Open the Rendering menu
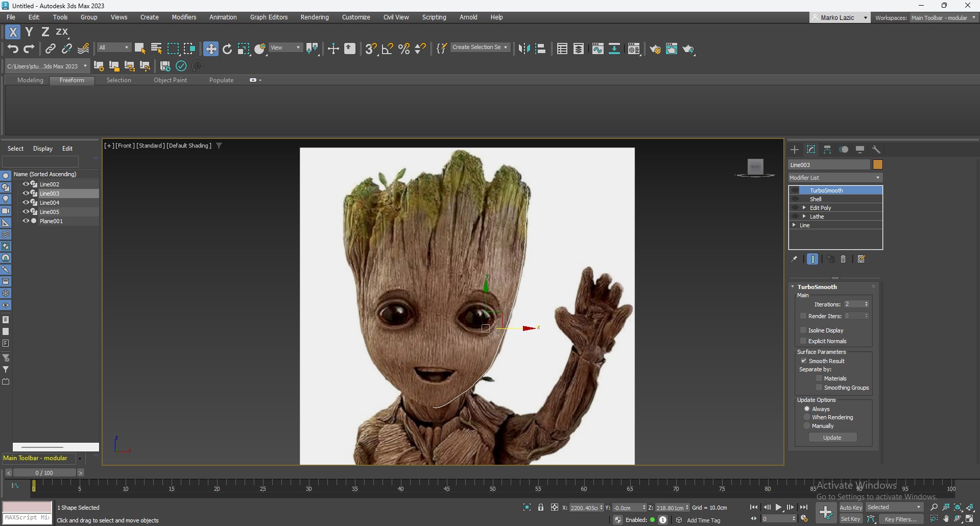 [315, 17]
